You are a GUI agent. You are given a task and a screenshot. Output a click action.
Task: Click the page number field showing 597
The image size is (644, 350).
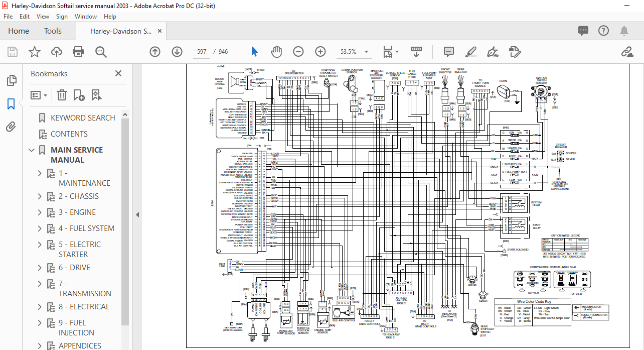202,52
